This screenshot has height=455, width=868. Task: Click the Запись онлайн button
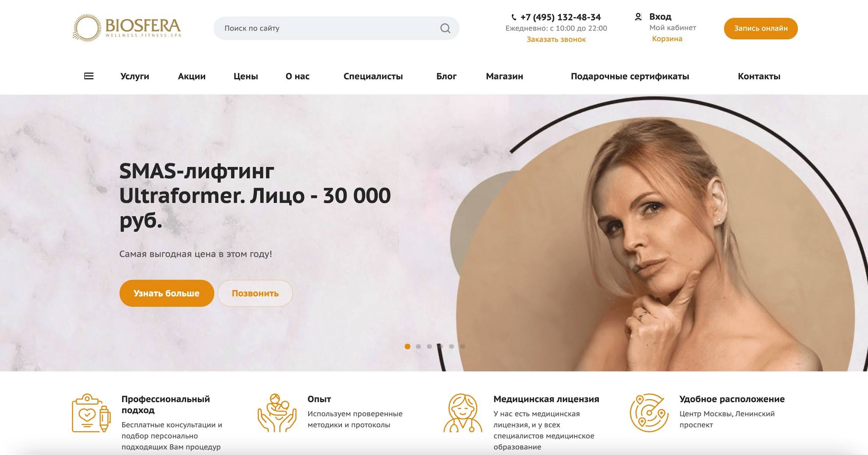761,28
